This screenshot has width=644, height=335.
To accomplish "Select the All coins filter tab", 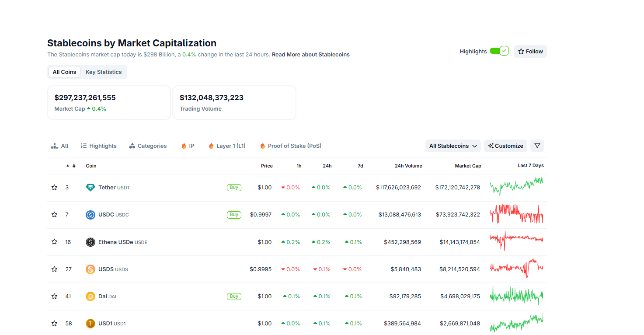I will 60,146.
